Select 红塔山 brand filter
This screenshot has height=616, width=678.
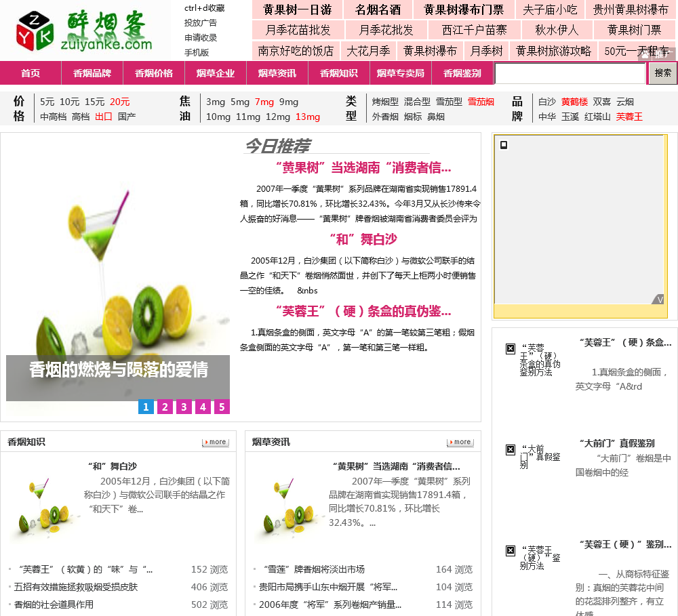(597, 117)
